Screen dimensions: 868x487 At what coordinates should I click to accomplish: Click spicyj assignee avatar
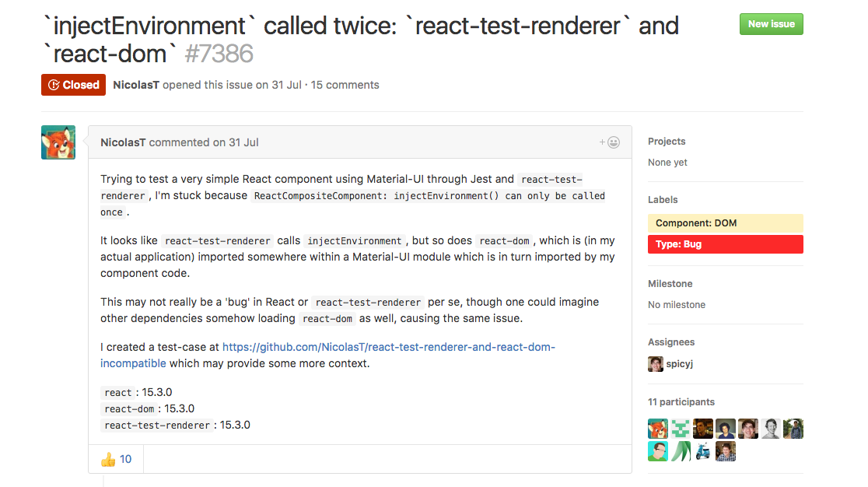(x=656, y=363)
